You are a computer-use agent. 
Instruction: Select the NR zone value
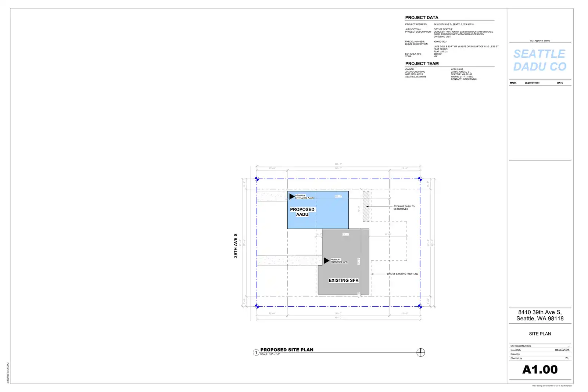pos(435,57)
